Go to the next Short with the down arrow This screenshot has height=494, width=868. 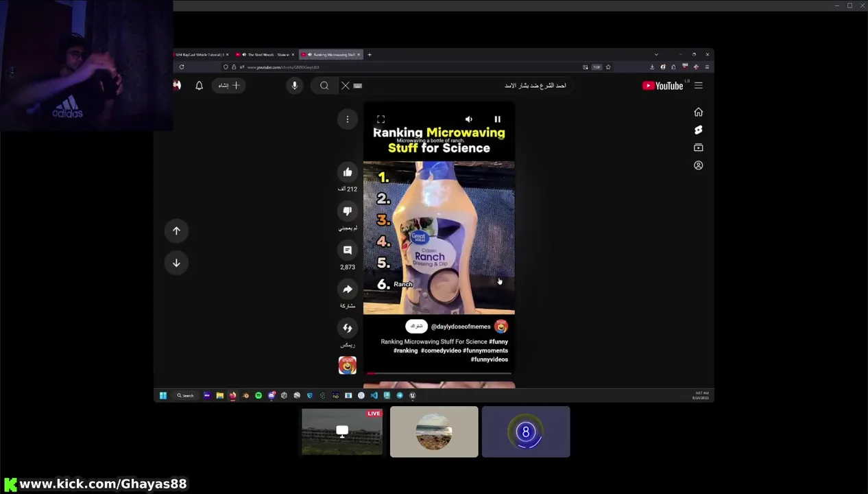click(176, 263)
